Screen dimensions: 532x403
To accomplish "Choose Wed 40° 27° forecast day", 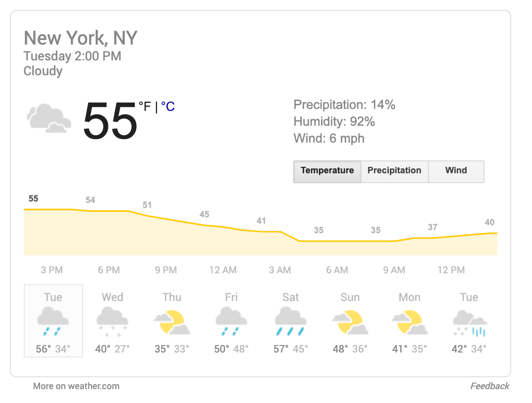I will pos(112,321).
